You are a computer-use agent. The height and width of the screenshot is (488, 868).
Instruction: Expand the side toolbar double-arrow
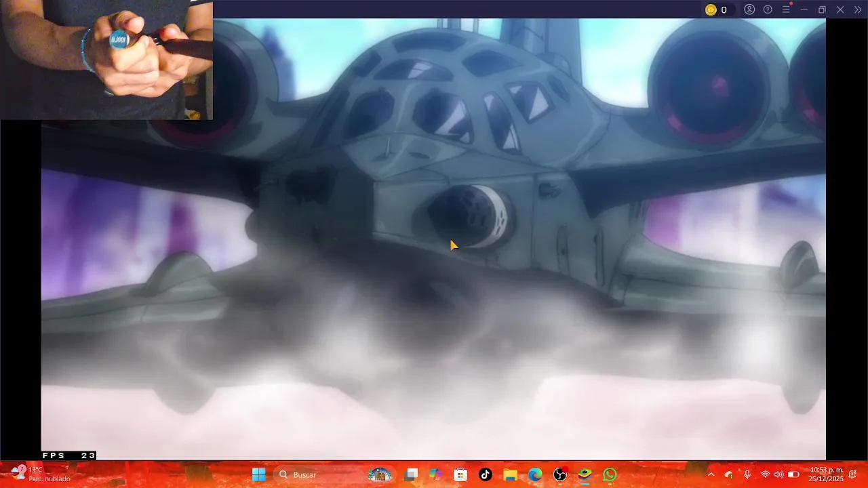click(x=857, y=9)
